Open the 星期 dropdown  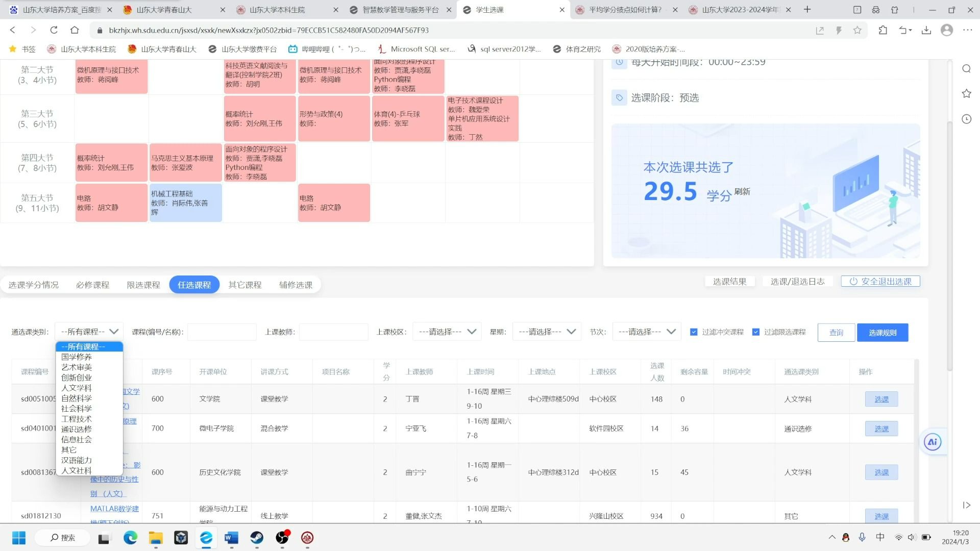pos(547,332)
